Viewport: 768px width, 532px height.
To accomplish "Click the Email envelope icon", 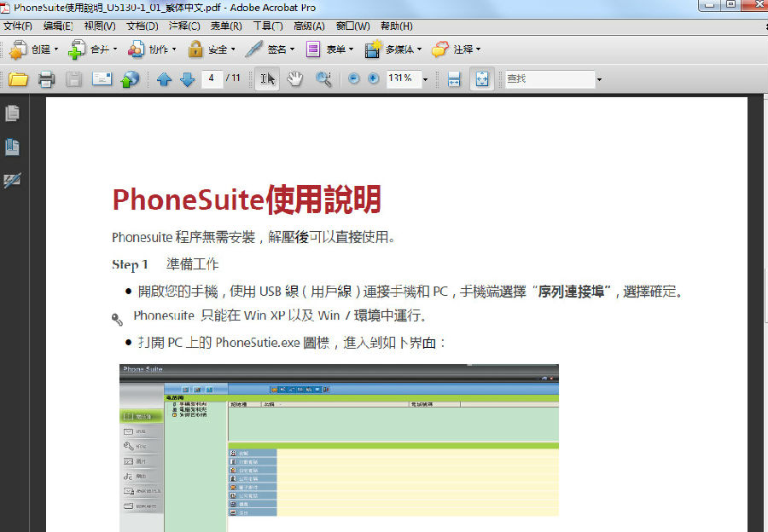I will [102, 78].
